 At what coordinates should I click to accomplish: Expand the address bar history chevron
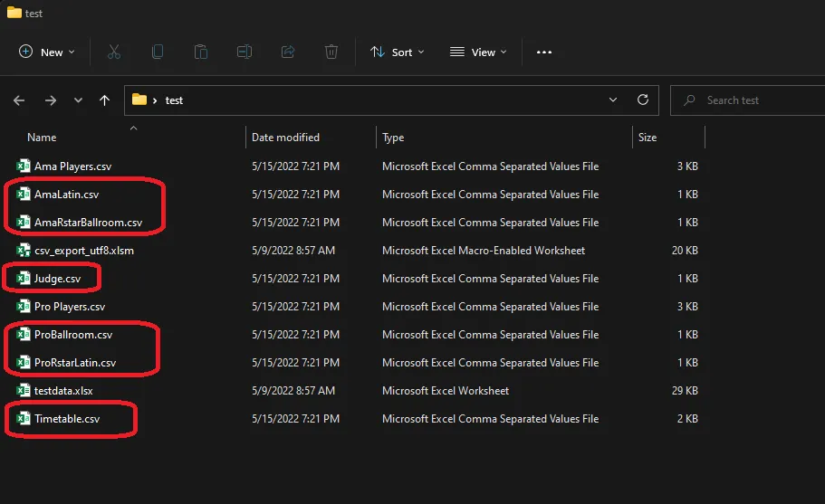click(613, 100)
